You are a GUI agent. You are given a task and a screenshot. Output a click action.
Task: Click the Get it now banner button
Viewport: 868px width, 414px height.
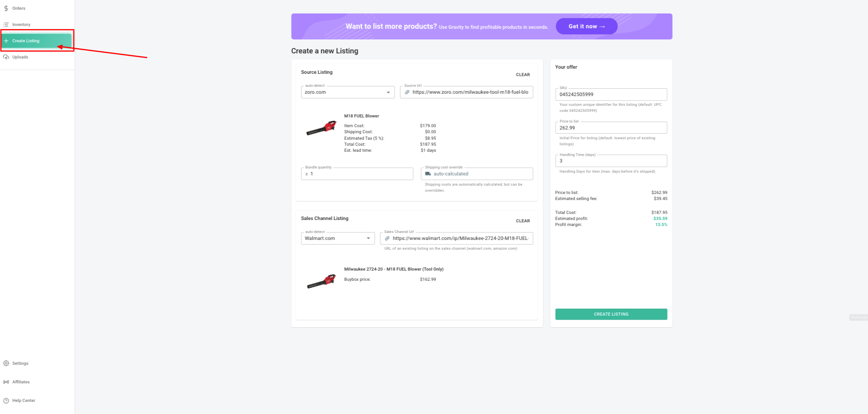point(586,26)
